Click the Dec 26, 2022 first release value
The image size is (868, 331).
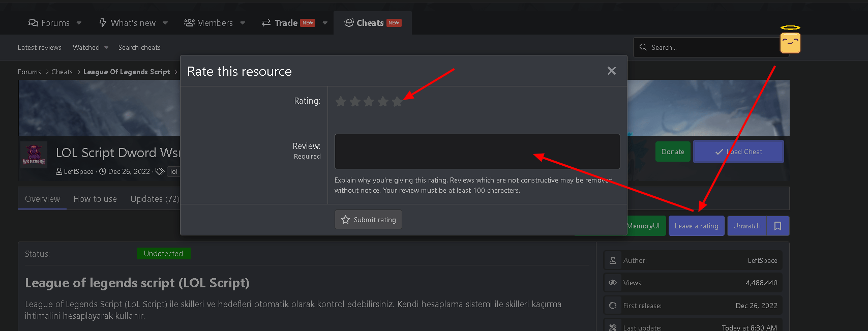click(756, 306)
